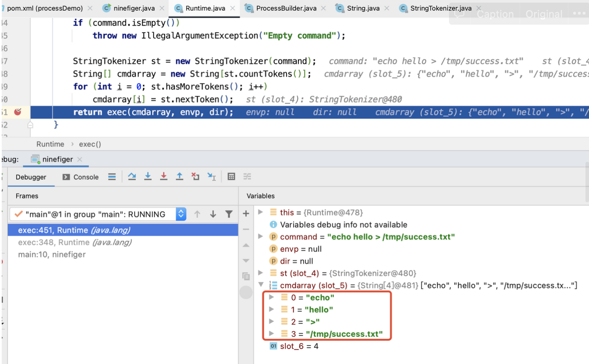Click the move watch down arrow

[246, 261]
